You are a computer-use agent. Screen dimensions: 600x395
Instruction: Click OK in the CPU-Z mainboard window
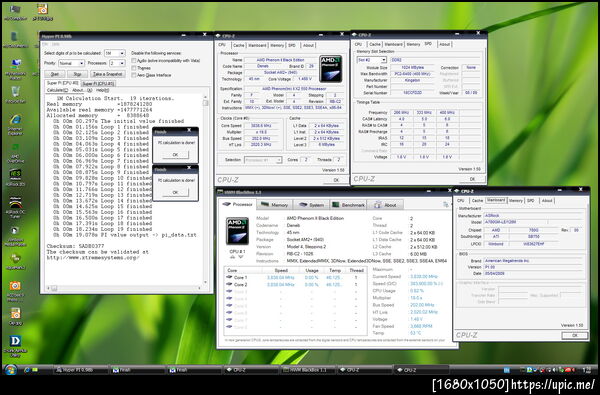[574, 335]
